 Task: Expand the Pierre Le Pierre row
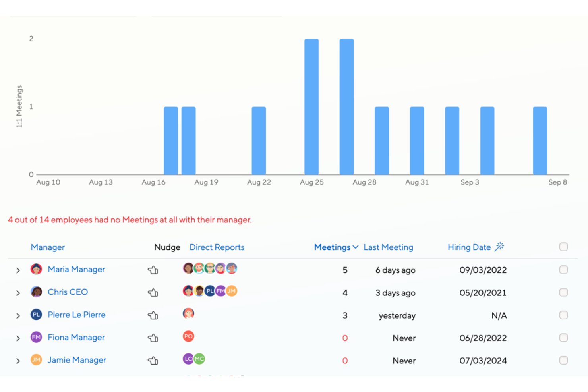click(x=18, y=316)
